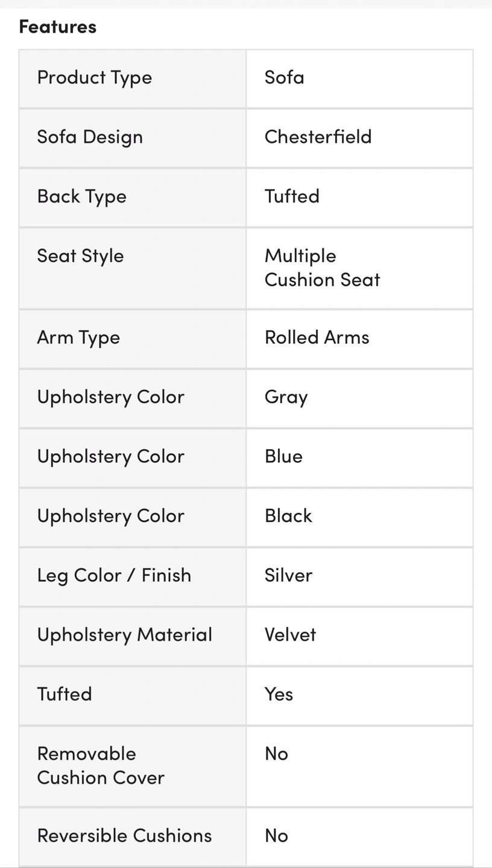Click the Features section heading
The image size is (492, 868).
click(x=58, y=27)
